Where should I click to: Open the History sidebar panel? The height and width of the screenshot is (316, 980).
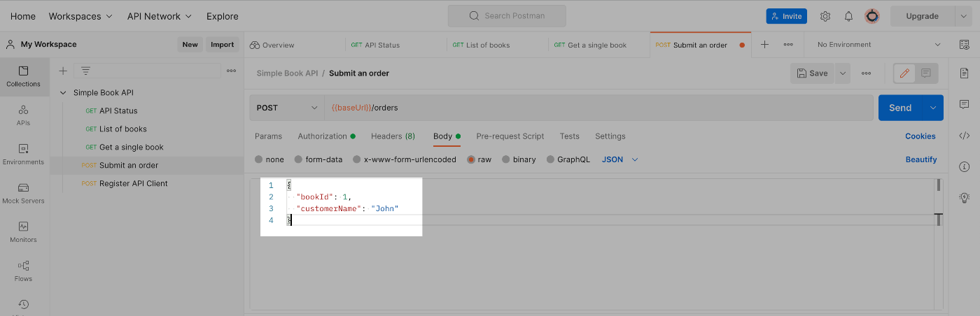tap(23, 306)
